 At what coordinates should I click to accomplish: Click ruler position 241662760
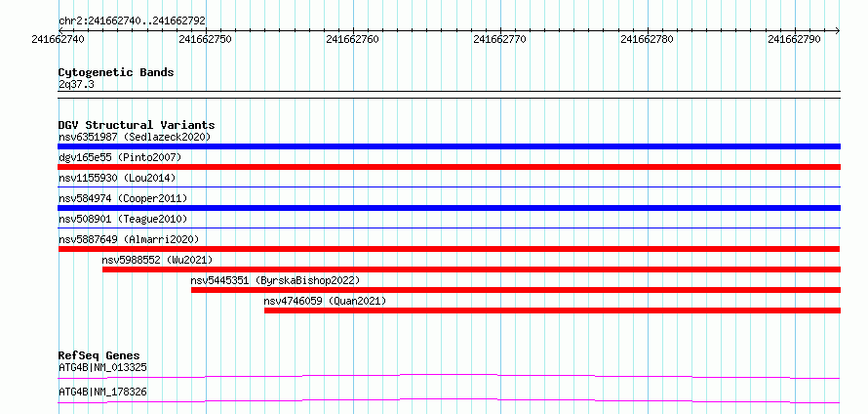tap(353, 39)
